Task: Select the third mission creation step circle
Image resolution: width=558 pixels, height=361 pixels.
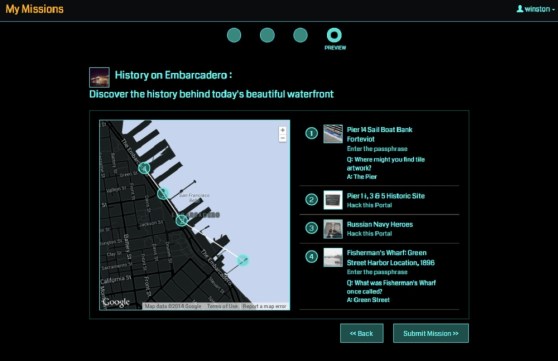Action: point(300,35)
